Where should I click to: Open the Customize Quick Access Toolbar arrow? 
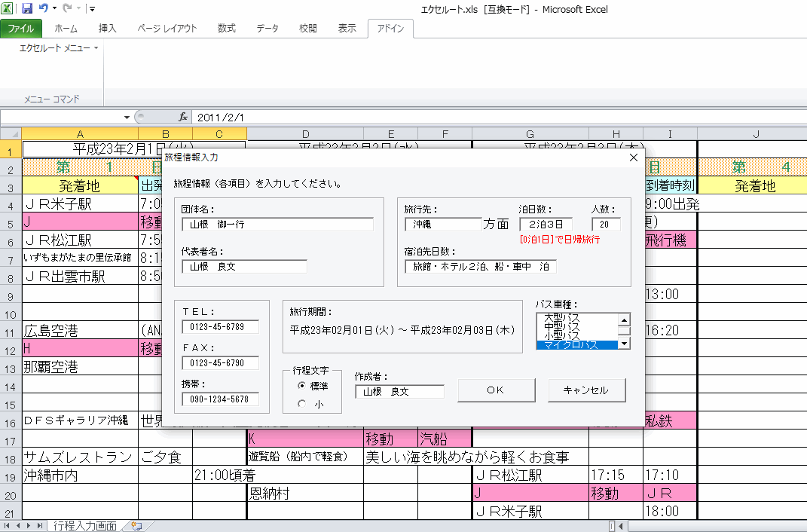click(x=92, y=9)
